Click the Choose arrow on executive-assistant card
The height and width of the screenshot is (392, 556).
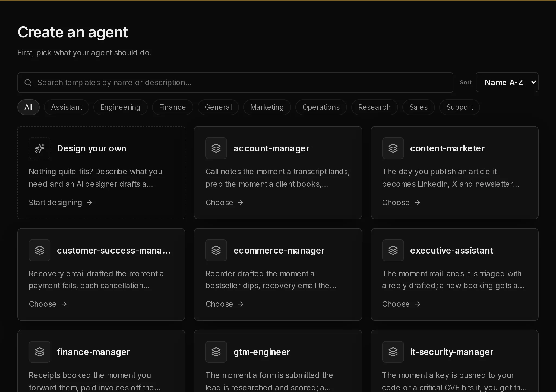[418, 304]
